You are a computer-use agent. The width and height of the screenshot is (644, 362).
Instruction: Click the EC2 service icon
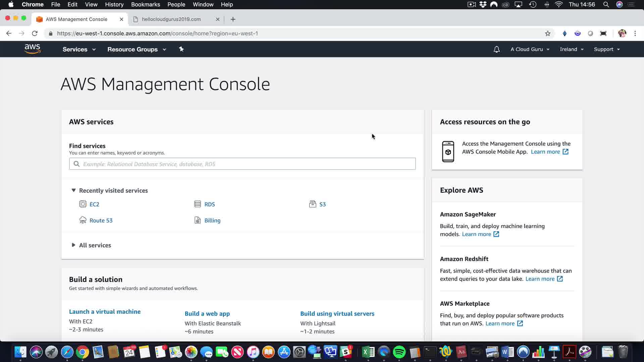83,204
